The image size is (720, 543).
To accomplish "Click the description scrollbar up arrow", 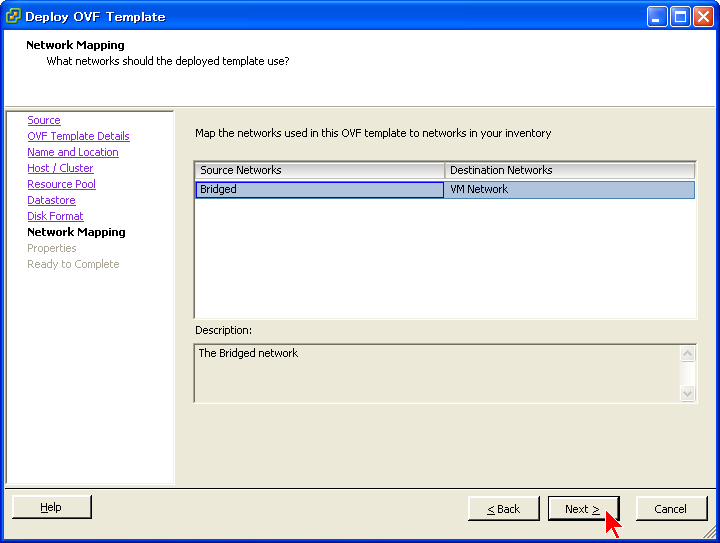I will pos(687,353).
